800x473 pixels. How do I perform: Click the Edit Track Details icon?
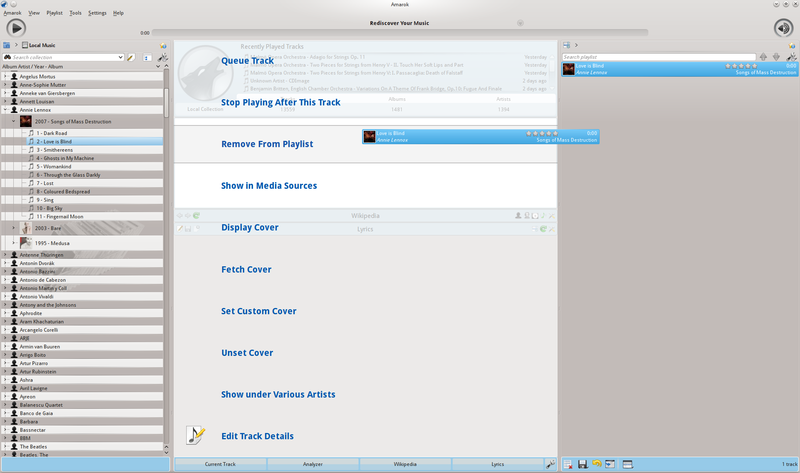[x=196, y=435]
